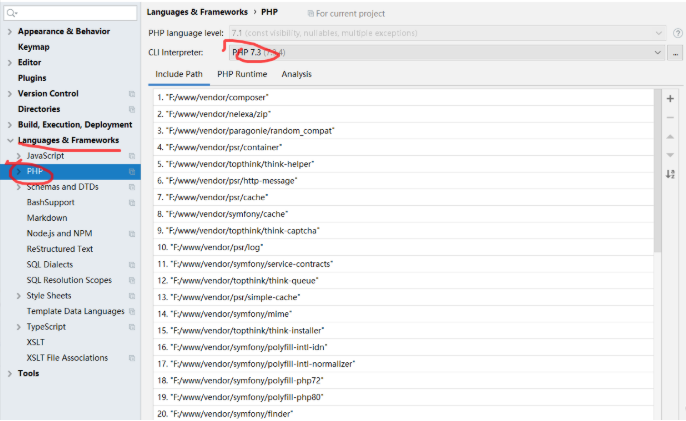Select path "F:/www/vendor/topthink/think-queue"
Screen dimensions: 686x421
coord(403,281)
